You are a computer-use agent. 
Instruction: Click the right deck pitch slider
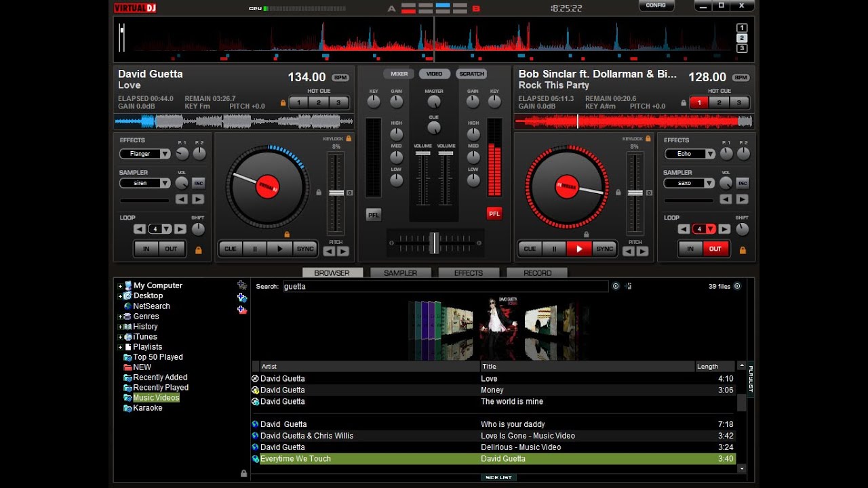tap(635, 193)
